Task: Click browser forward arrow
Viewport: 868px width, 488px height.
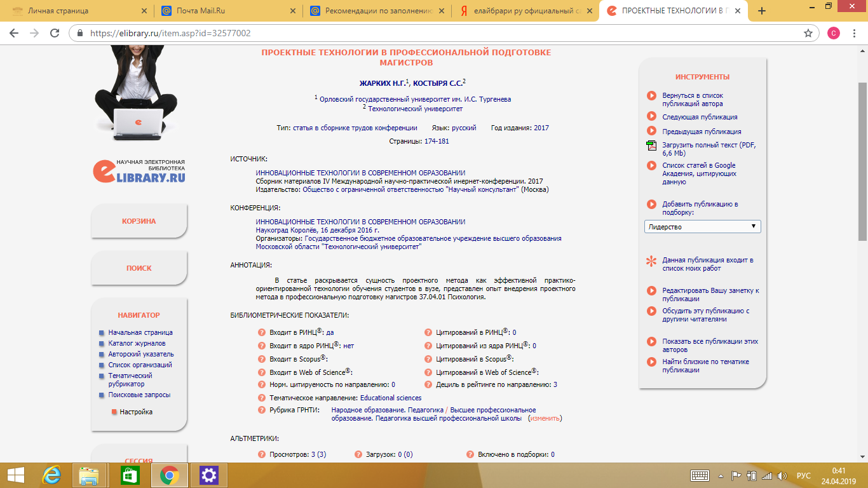Action: tap(34, 33)
